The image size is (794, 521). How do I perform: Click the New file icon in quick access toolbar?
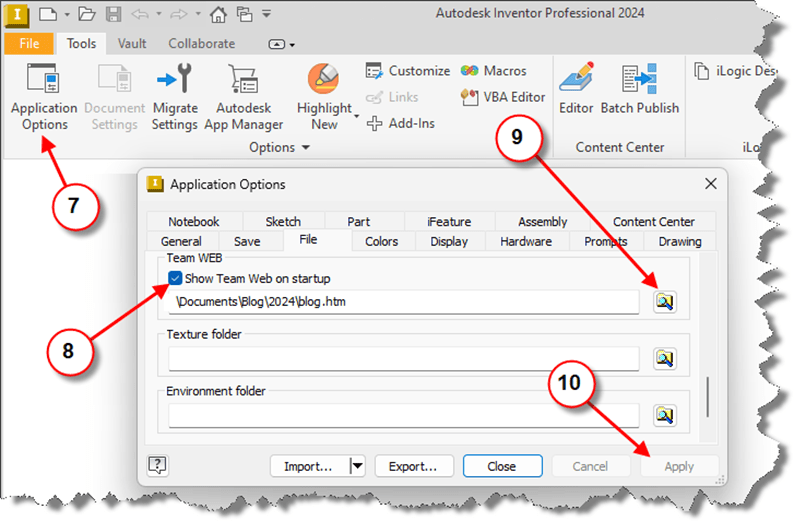tap(48, 14)
